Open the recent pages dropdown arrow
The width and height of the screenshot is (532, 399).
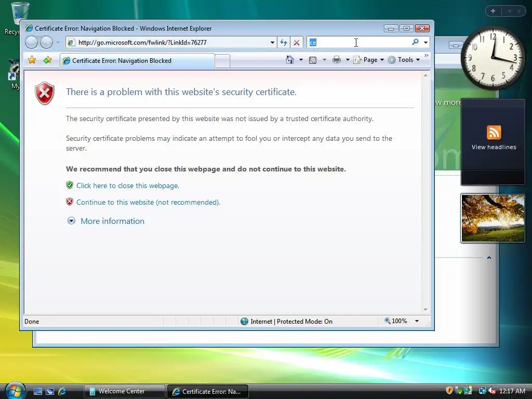pos(58,43)
